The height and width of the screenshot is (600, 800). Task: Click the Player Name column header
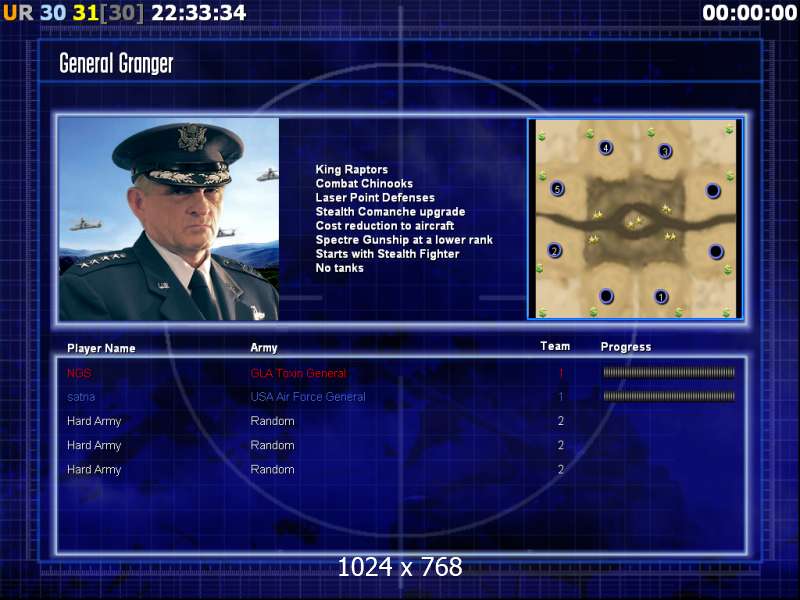[x=101, y=348]
